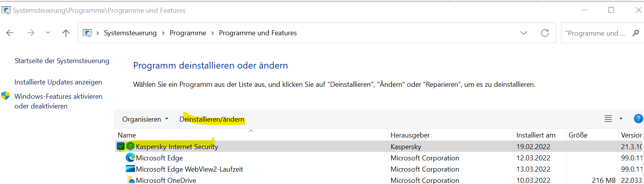Click the Edge WebView2-Laufzeit icon
Screen dimensions: 644x184
tap(130, 169)
